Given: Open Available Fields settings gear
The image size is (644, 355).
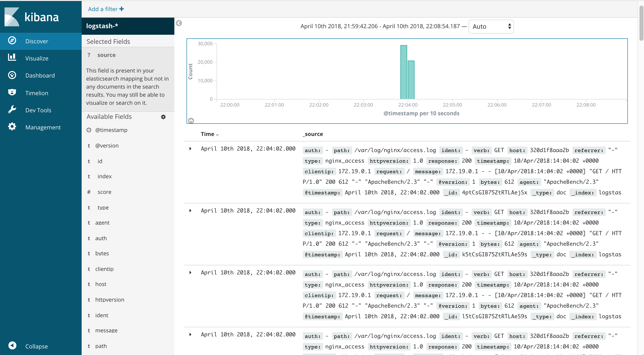Looking at the screenshot, I should click(x=163, y=117).
